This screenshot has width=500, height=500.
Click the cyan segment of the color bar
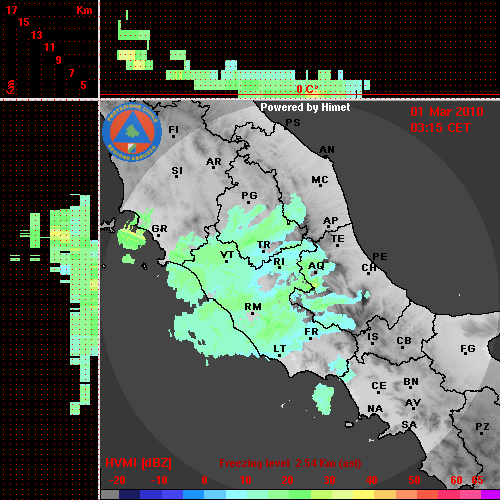[235, 495]
